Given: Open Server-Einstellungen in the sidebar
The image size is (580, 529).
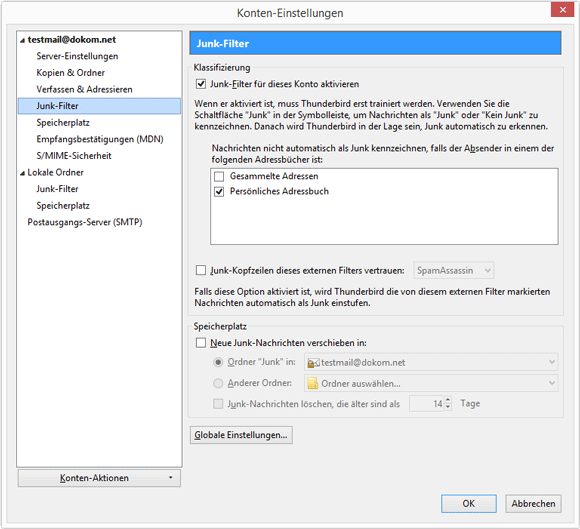Looking at the screenshot, I should coord(77,56).
